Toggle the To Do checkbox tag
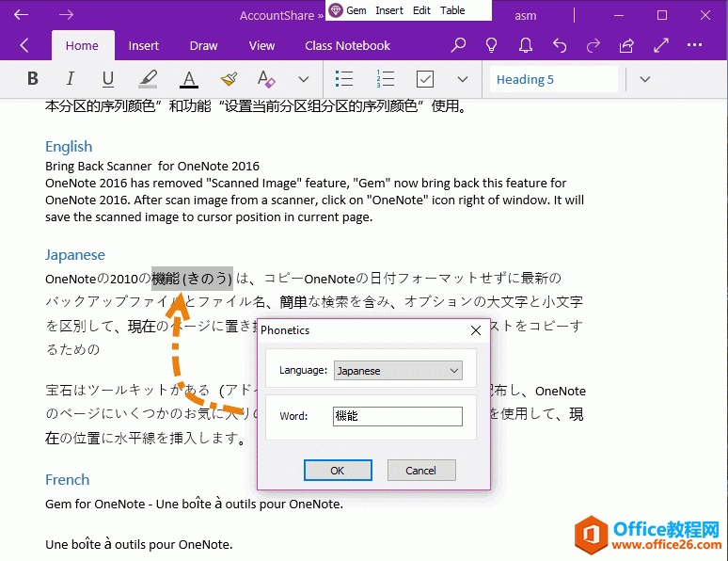This screenshot has height=561, width=728. pos(424,79)
